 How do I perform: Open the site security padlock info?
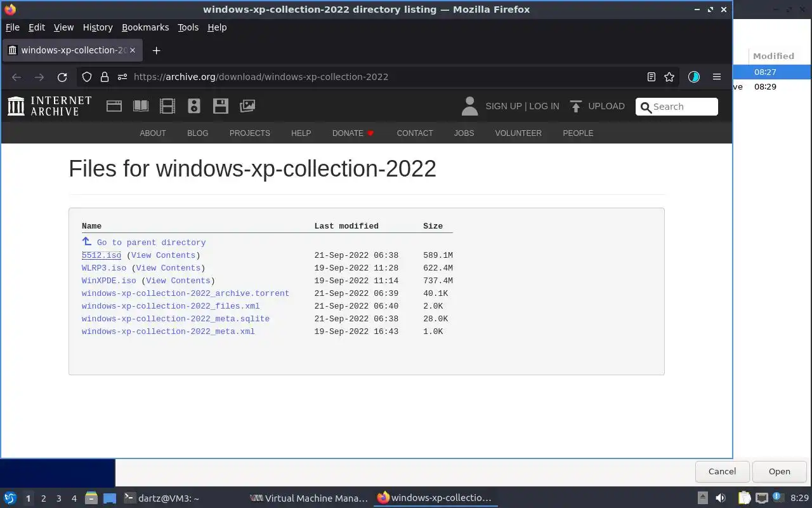tap(105, 77)
